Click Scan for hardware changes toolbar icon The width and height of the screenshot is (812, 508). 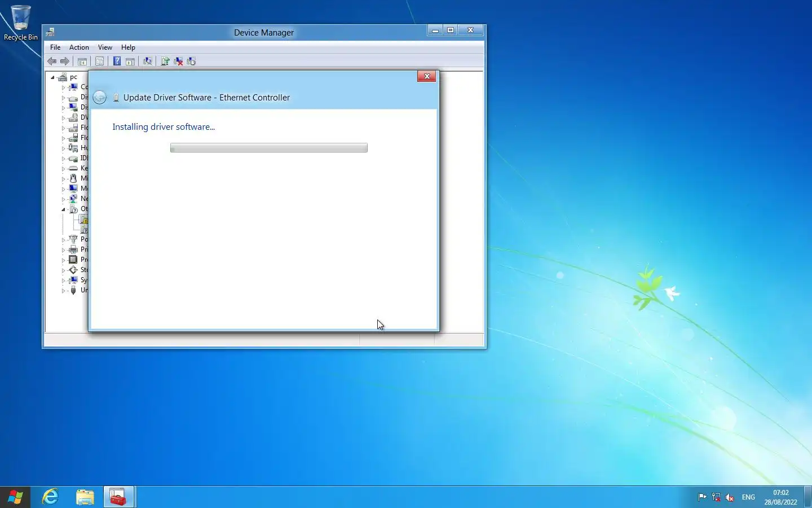[x=148, y=62]
